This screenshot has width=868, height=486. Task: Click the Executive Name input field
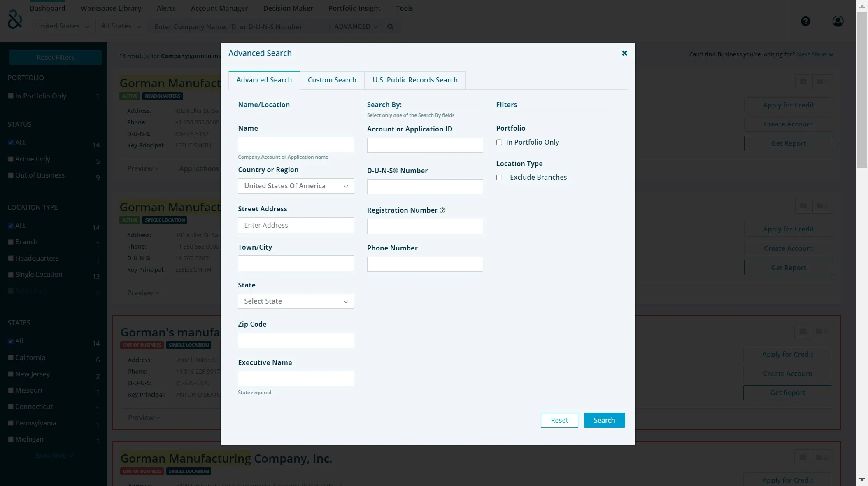point(296,379)
